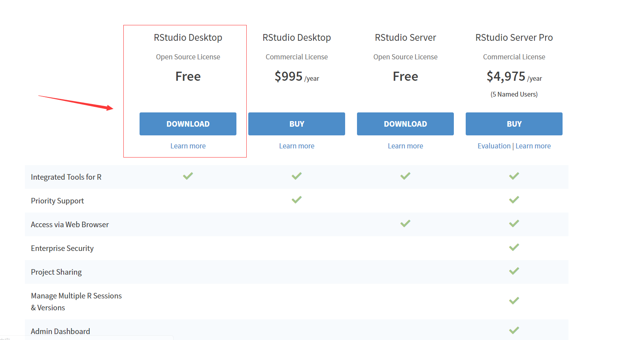
Task: Download RStudio Desktop Open Source License
Action: coord(188,124)
